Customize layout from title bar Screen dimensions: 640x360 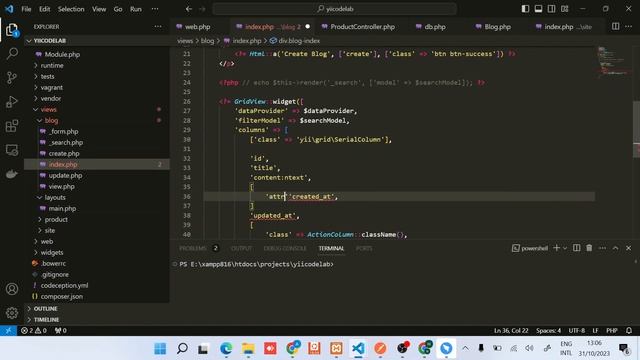pos(564,9)
